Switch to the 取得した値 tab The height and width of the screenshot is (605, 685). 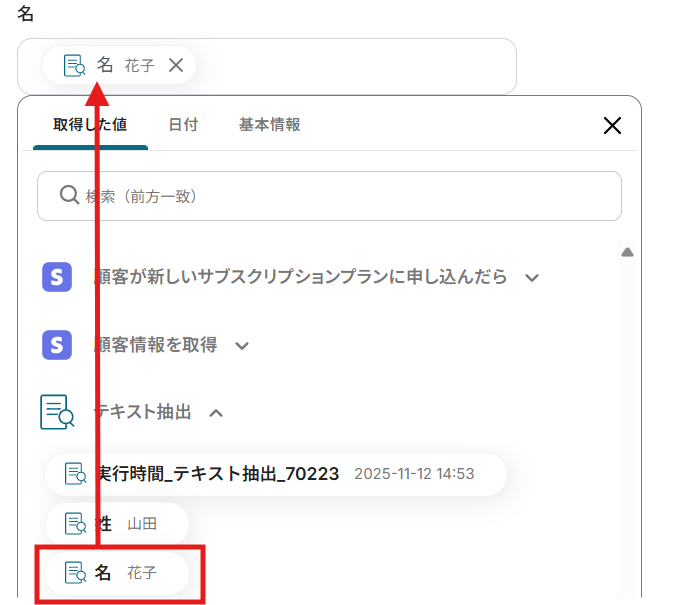pos(90,124)
